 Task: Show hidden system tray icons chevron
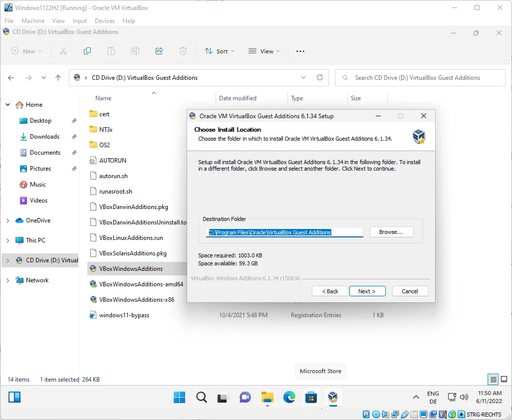tap(416, 397)
